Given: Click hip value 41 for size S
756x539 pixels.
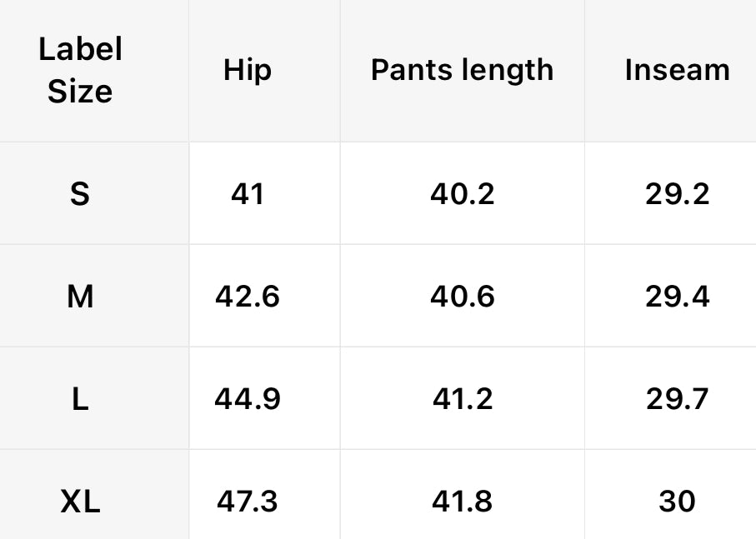Looking at the screenshot, I should click(x=248, y=194).
